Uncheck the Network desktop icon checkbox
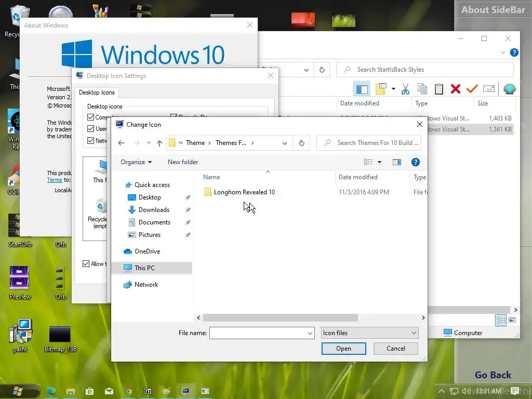532x399 pixels. (90, 140)
